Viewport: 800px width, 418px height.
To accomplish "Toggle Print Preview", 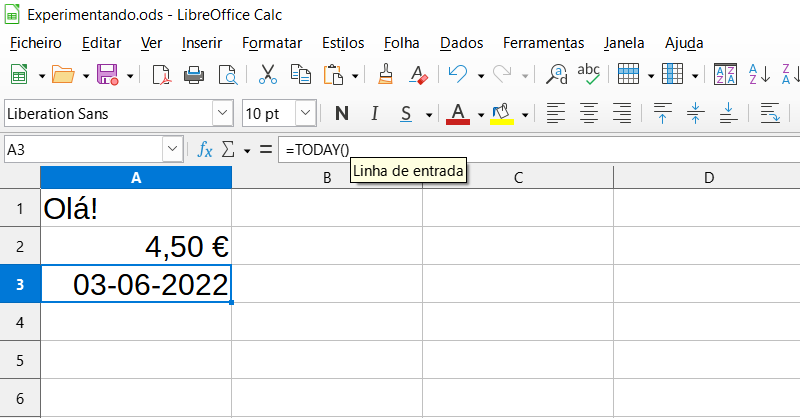I will [228, 75].
